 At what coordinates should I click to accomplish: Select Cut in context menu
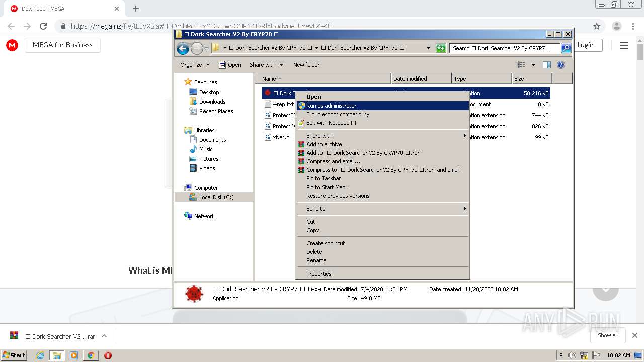click(x=382, y=222)
